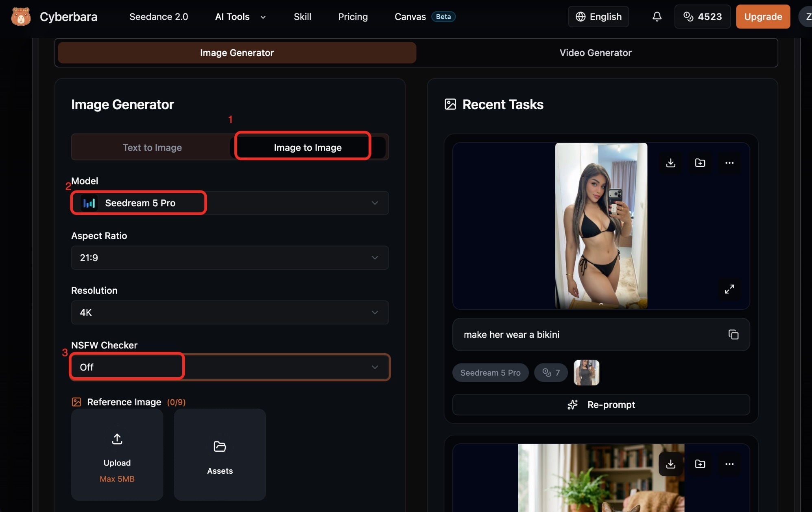Open more options for second task
This screenshot has width=812, height=512.
tap(729, 464)
